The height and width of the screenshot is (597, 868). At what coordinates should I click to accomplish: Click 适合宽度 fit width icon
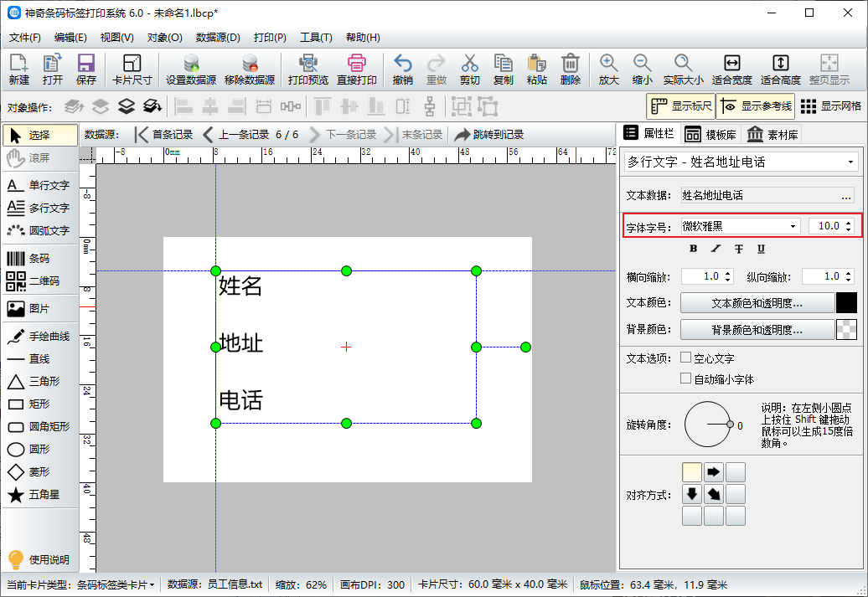731,69
